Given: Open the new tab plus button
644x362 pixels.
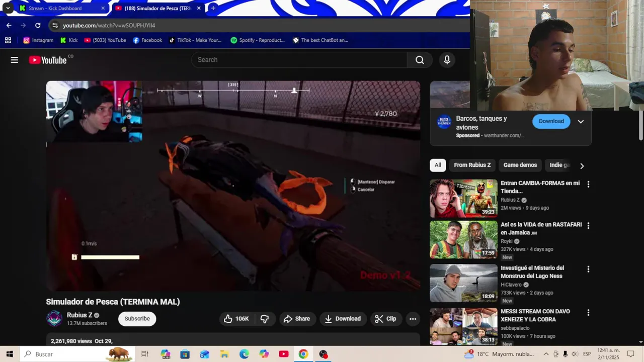Looking at the screenshot, I should (x=213, y=8).
